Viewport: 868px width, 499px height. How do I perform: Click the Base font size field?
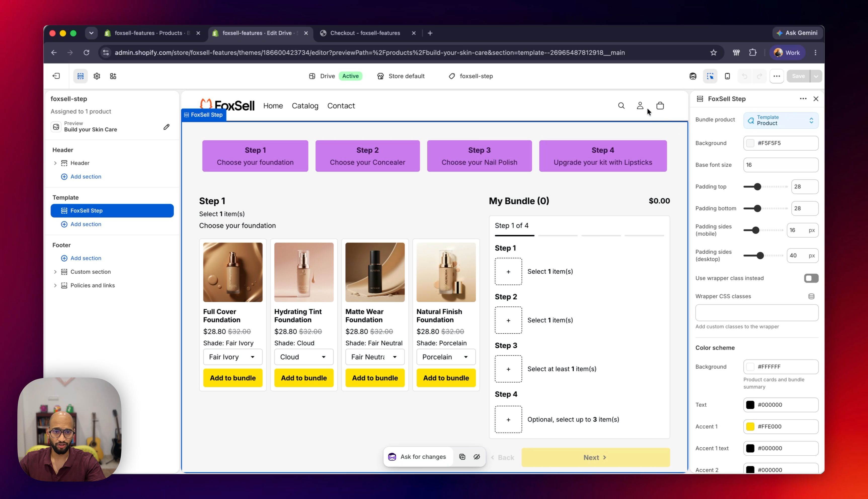[x=781, y=165]
